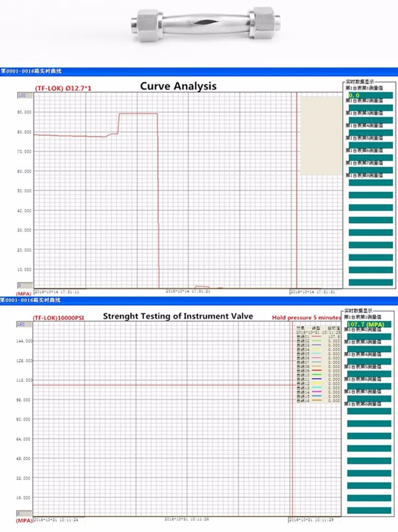
Task: Click the Curve Analysis chart heading
Action: (178, 86)
